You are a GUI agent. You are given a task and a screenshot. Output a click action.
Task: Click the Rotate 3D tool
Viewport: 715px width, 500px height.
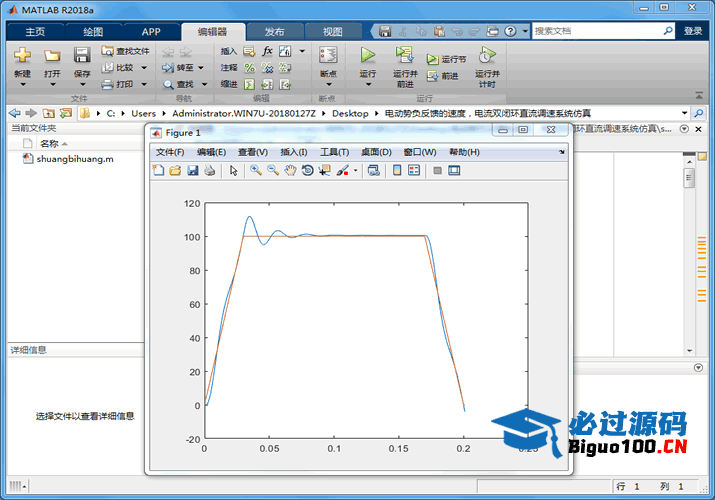307,171
